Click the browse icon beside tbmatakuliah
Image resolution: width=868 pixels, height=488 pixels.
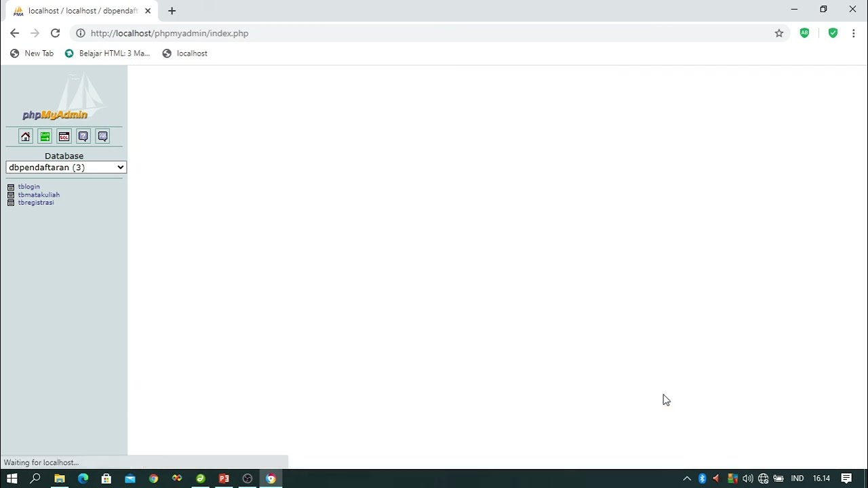(11, 195)
